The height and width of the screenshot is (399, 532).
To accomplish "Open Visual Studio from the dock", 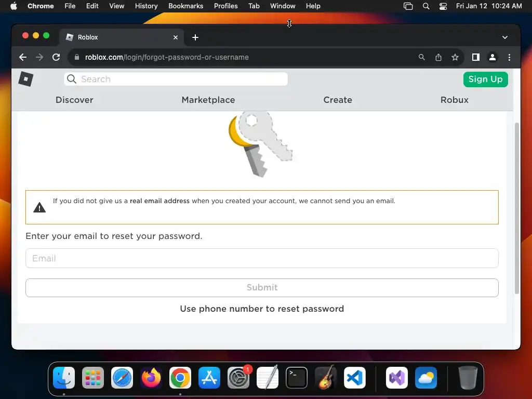I will (x=397, y=378).
